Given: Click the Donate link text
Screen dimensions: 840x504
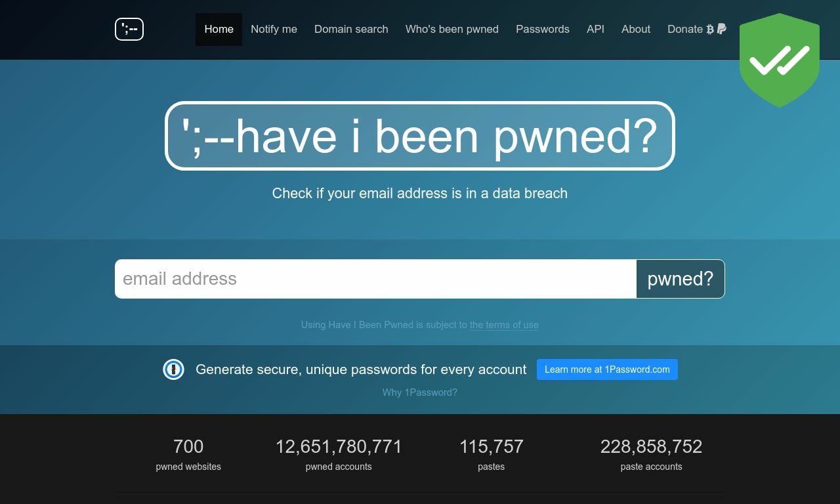Looking at the screenshot, I should click(685, 30).
